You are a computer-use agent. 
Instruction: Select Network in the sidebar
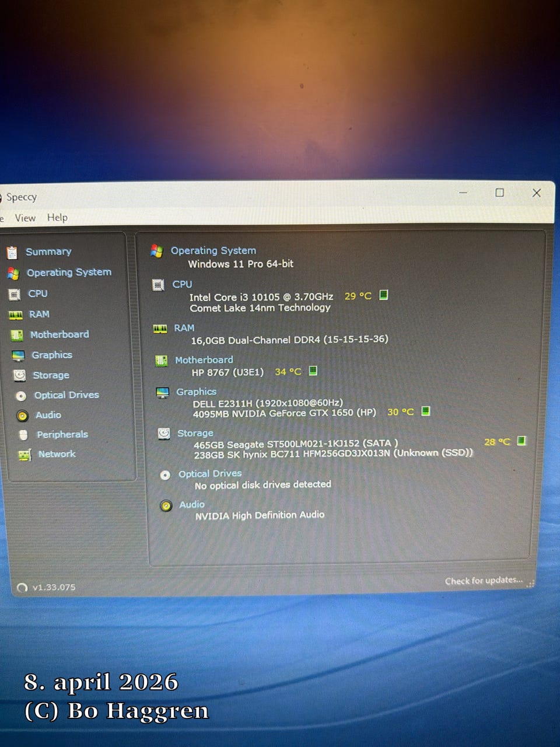click(57, 454)
